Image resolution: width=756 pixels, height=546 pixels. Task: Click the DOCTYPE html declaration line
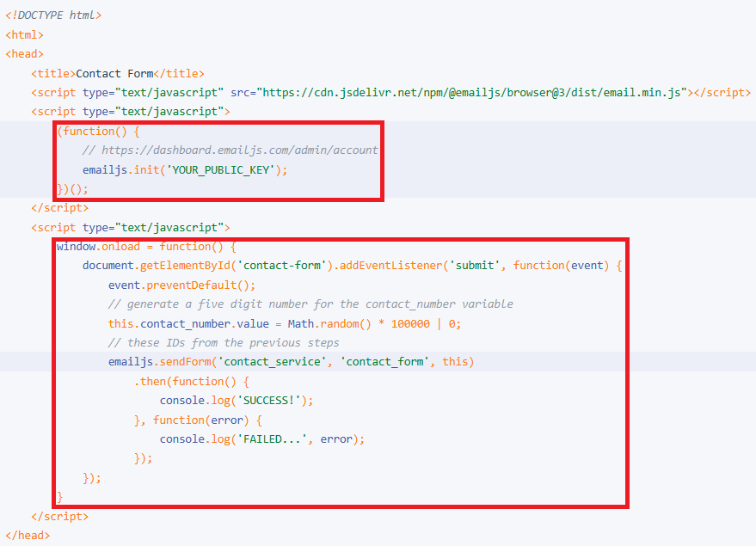53,15
